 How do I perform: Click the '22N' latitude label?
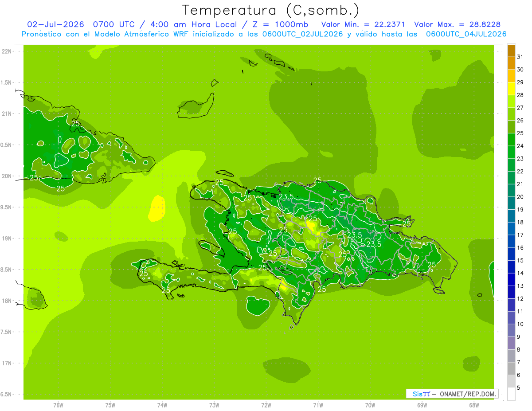(x=7, y=51)
